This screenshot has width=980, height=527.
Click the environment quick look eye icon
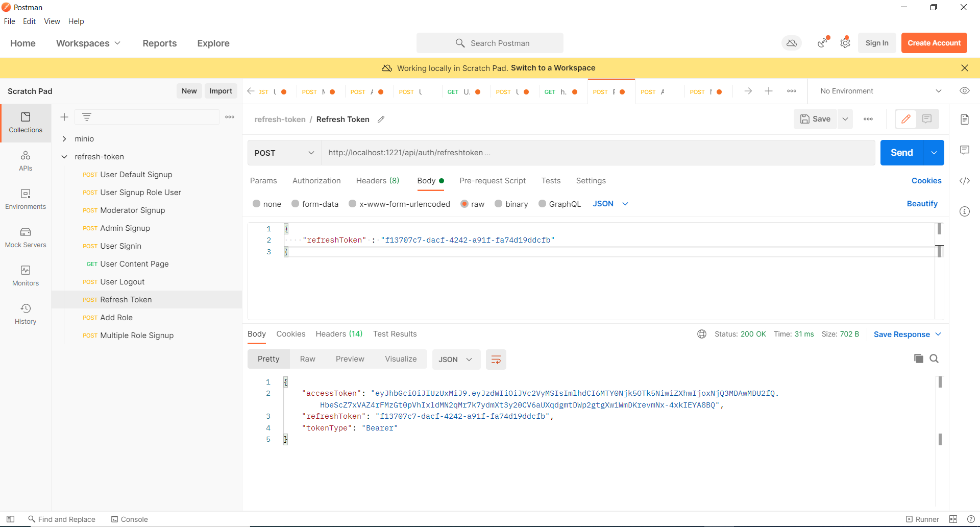point(964,91)
